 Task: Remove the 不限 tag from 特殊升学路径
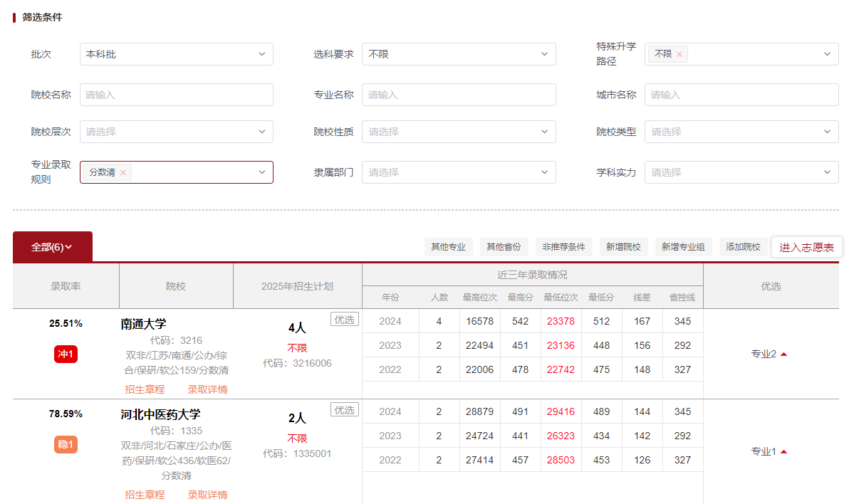point(679,54)
